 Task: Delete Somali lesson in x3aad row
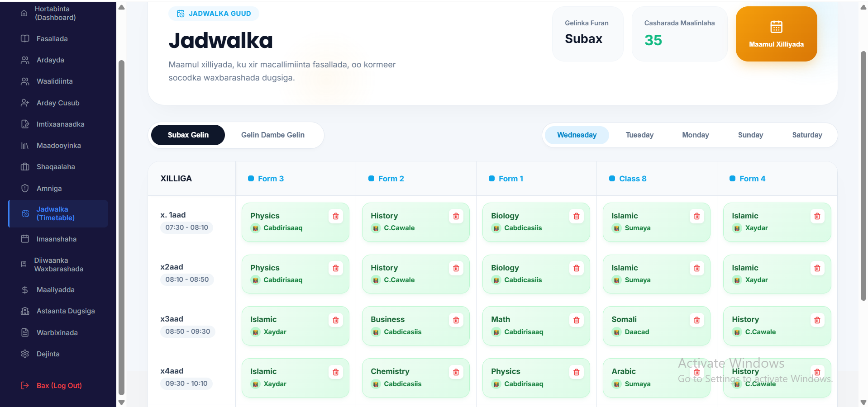point(697,320)
